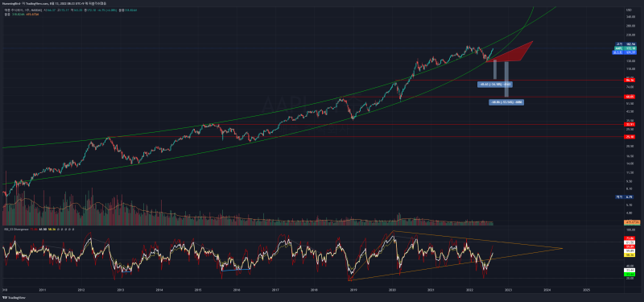Click the red 25.98 price level label
This screenshot has height=302, width=644.
630,136
